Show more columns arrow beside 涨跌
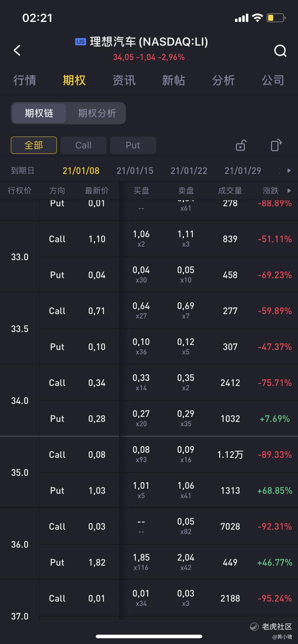Viewport: 298px width, 644px height. pos(289,190)
